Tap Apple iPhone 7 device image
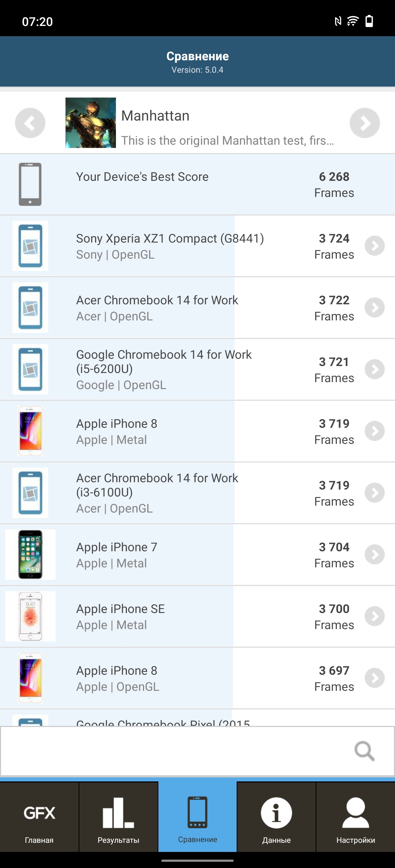The height and width of the screenshot is (868, 395). (x=30, y=555)
